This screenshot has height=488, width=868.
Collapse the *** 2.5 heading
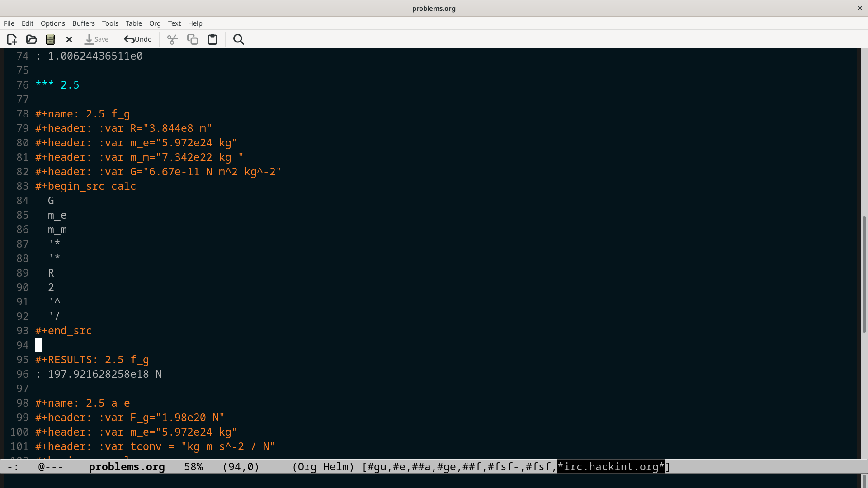57,85
